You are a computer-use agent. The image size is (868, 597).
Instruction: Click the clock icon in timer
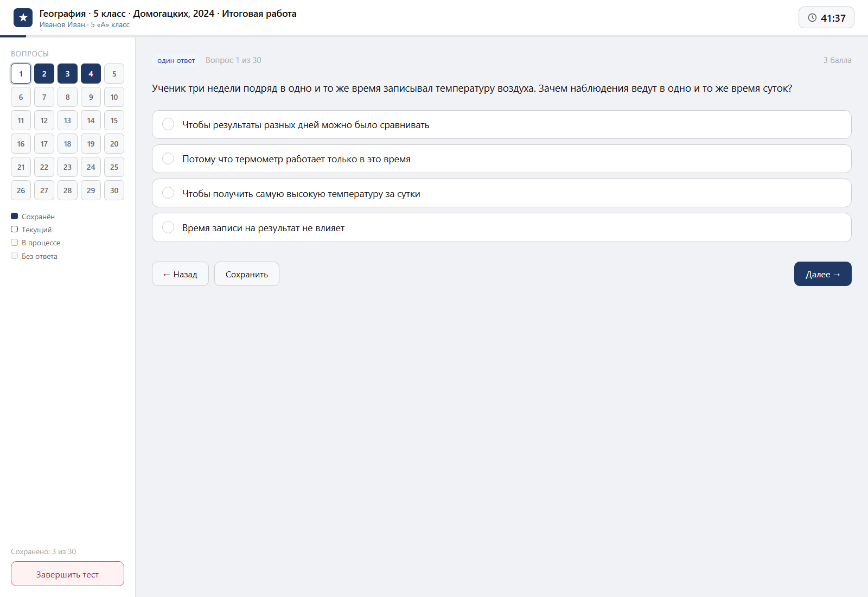click(x=812, y=18)
